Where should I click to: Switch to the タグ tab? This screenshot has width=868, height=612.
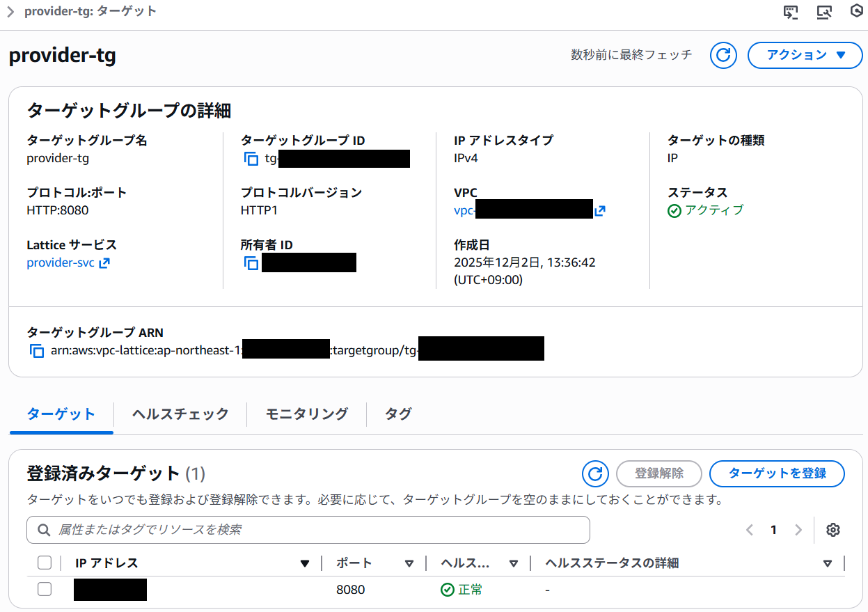[398, 414]
